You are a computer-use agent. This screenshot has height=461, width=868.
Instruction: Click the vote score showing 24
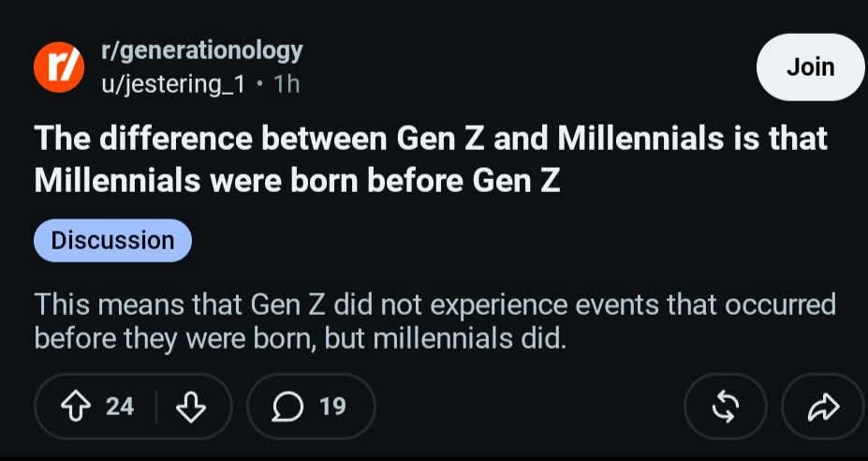[120, 408]
